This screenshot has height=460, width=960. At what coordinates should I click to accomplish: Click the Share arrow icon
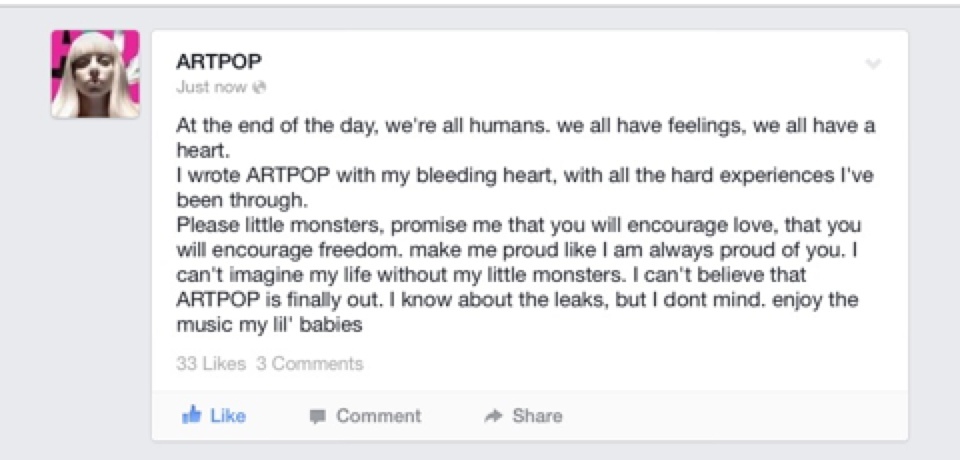click(x=492, y=417)
